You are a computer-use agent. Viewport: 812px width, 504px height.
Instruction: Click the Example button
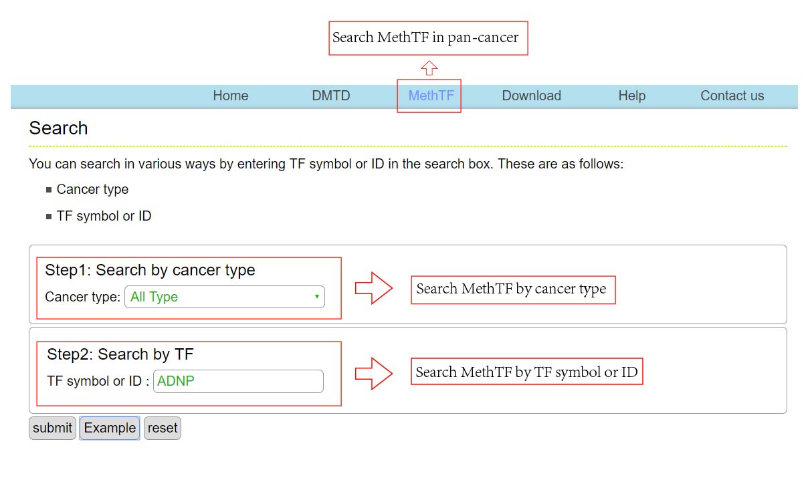tap(110, 428)
